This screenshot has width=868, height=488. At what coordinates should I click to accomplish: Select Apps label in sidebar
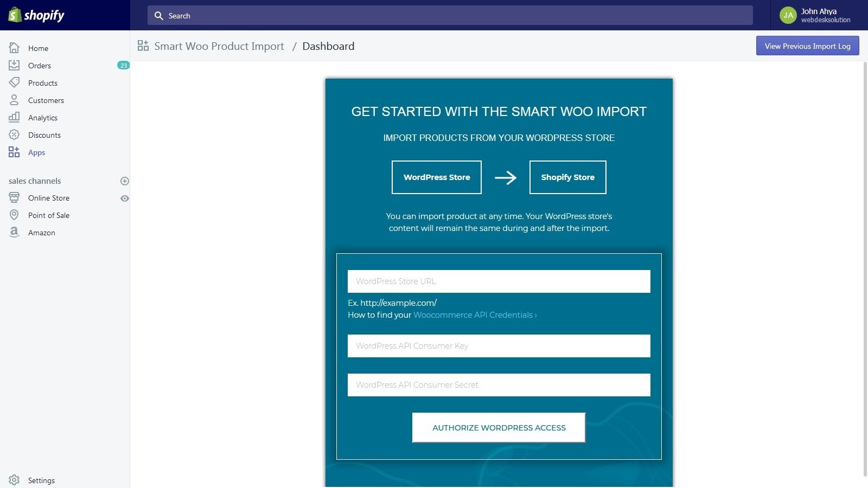point(37,152)
